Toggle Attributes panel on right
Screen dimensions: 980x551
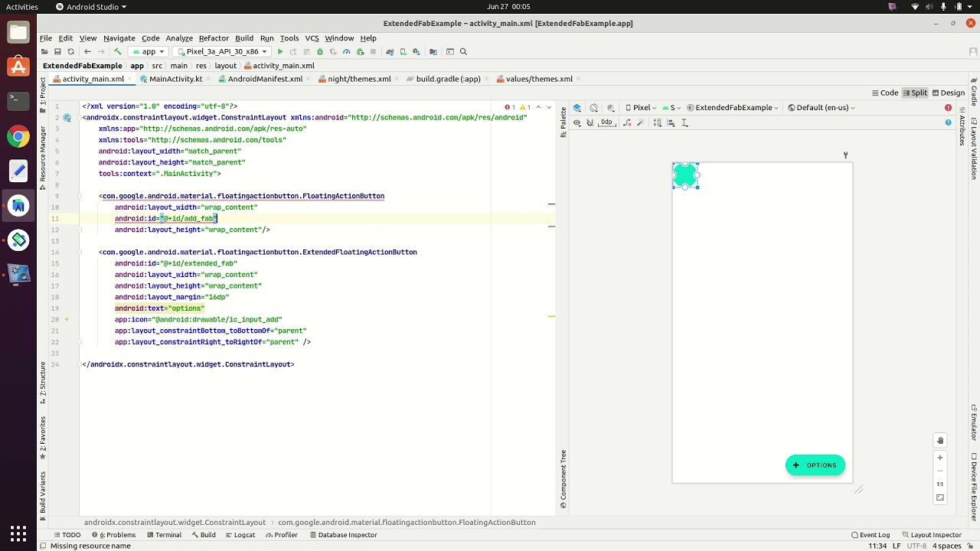(x=962, y=126)
